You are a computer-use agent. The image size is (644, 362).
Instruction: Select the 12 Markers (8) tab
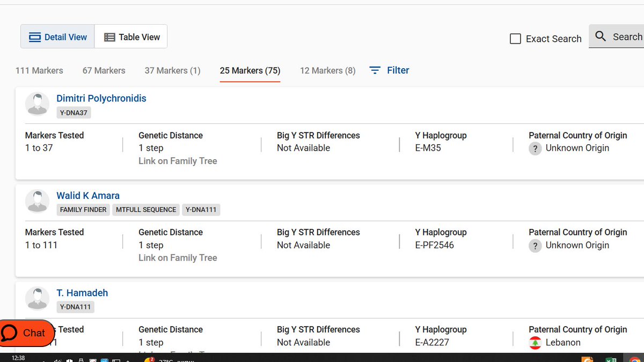[327, 70]
